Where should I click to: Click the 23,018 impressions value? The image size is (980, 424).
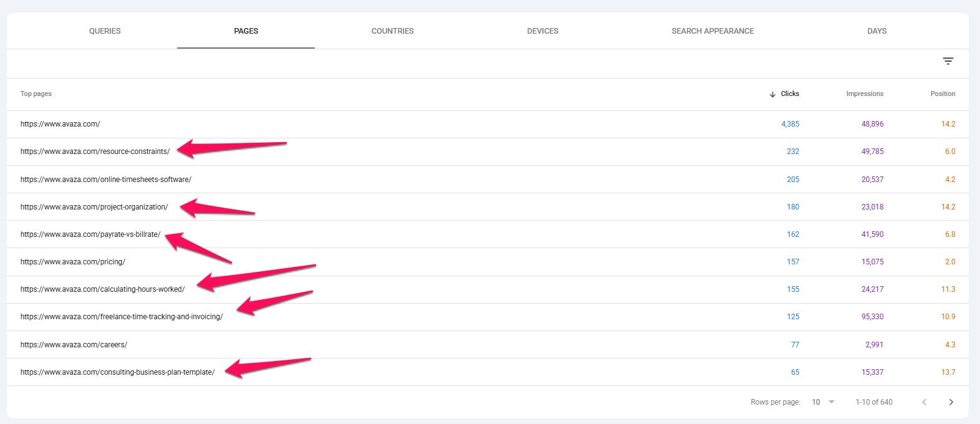[872, 206]
